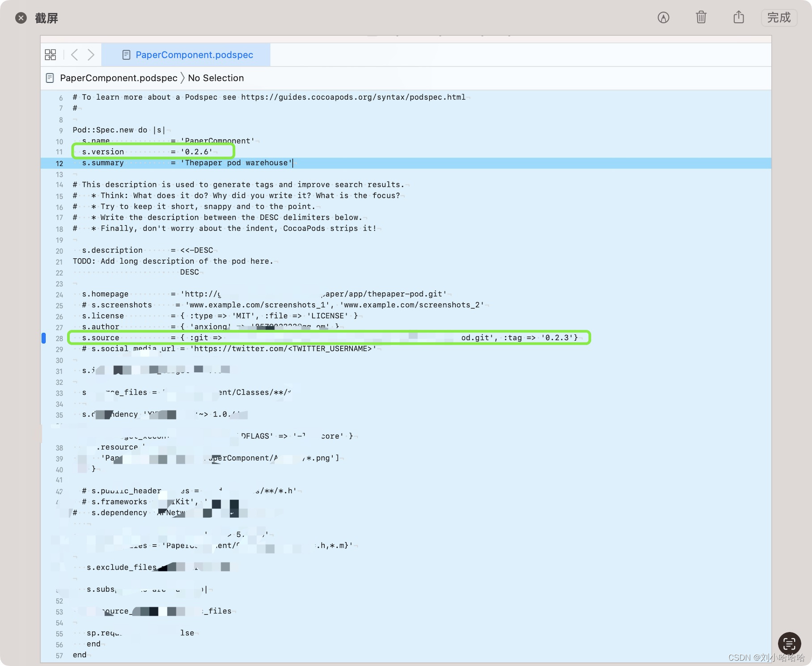812x666 pixels.
Task: Click the s.screenshots comment line
Action: 283,305
